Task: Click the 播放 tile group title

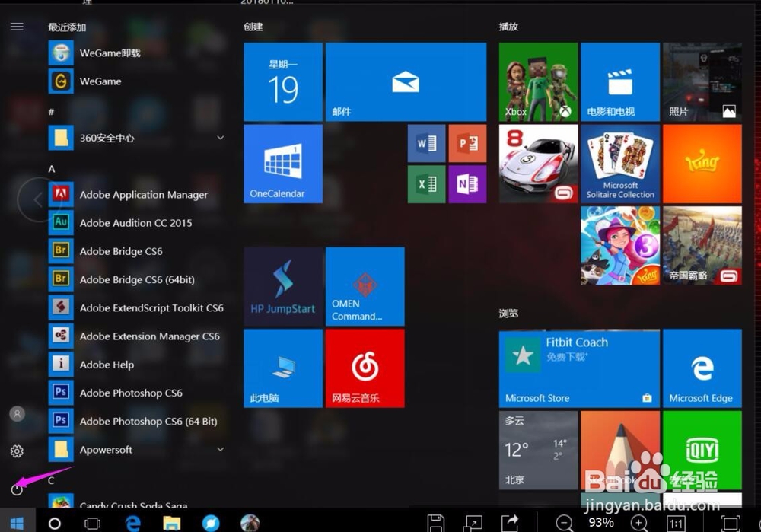Action: pyautogui.click(x=508, y=27)
